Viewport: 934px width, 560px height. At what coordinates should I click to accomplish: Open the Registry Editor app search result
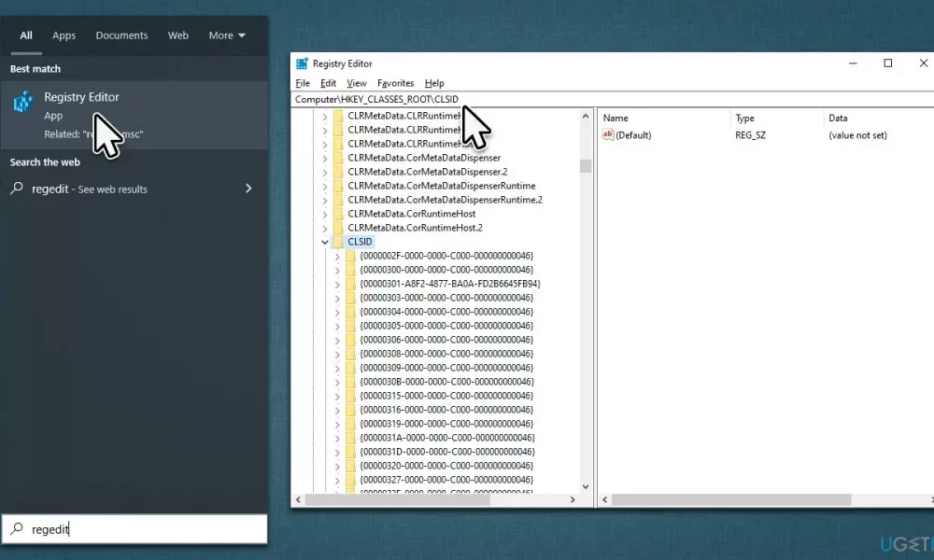tap(134, 115)
